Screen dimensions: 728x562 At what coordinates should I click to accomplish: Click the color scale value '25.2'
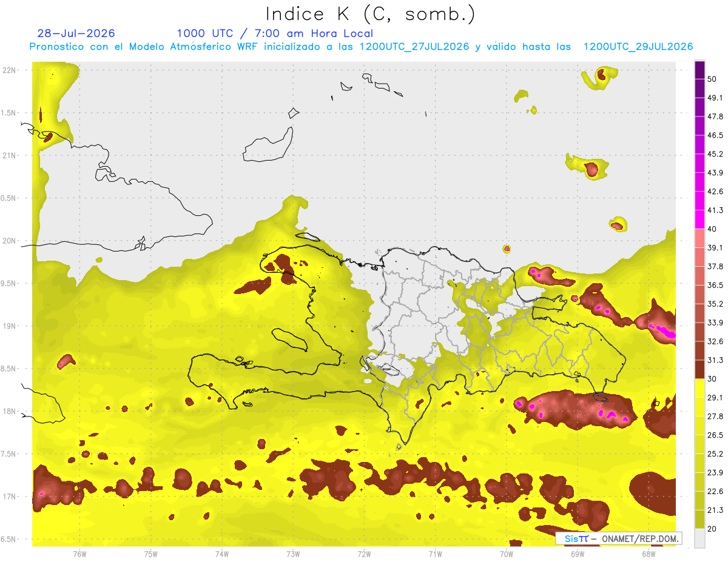coord(715,454)
